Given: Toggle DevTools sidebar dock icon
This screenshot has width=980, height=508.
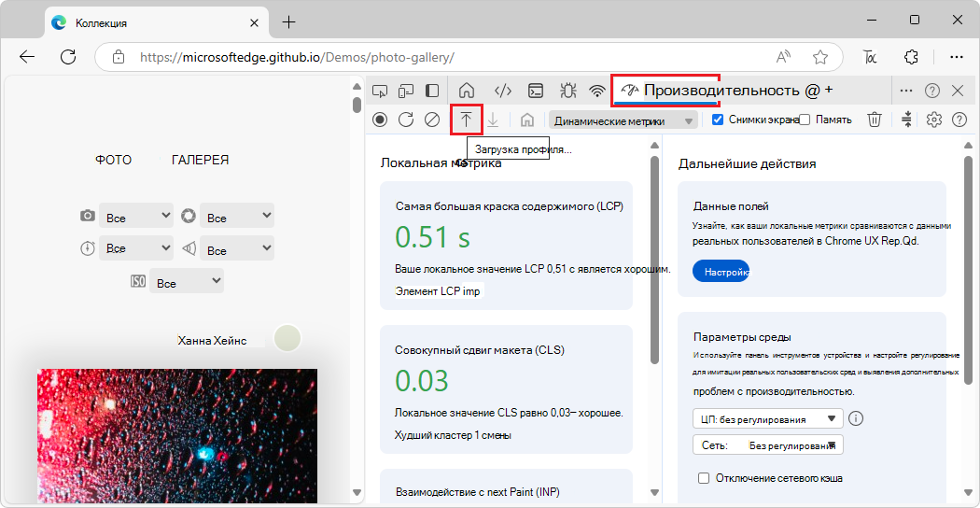Looking at the screenshot, I should pos(432,92).
